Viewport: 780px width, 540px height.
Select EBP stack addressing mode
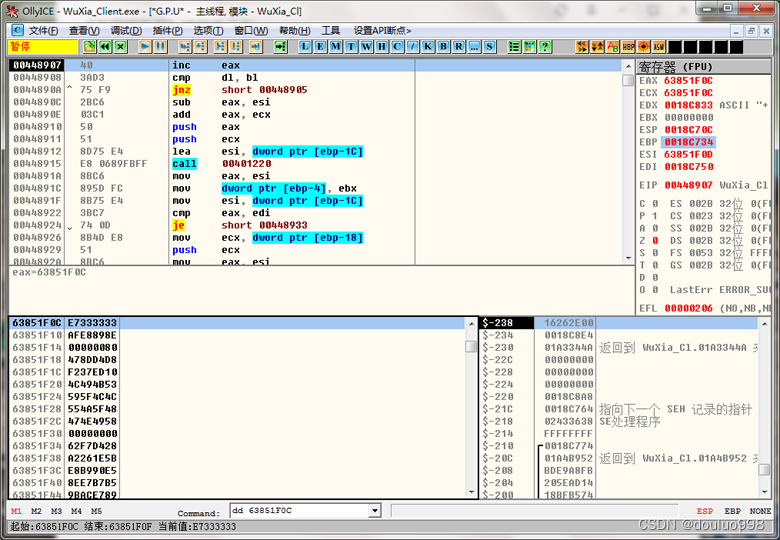pyautogui.click(x=732, y=511)
